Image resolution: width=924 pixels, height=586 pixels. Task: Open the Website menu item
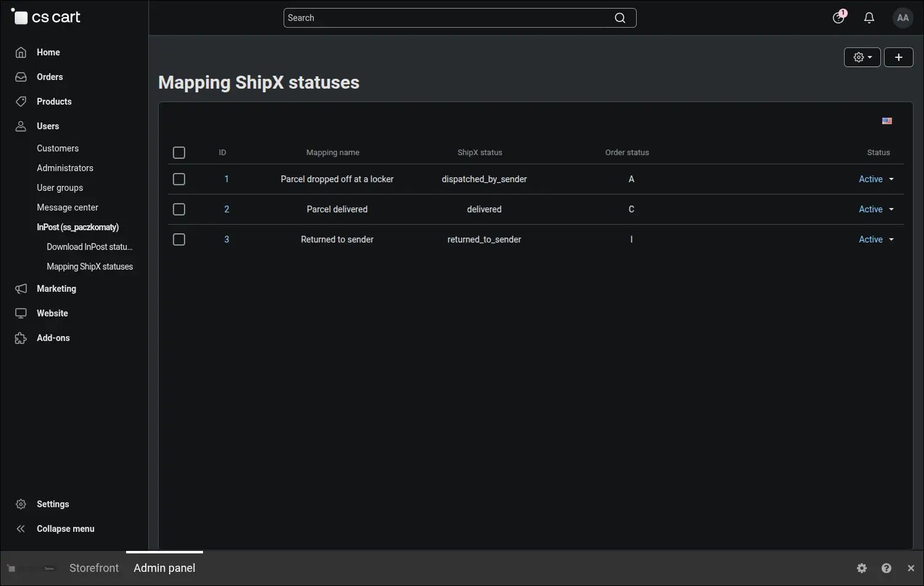[52, 313]
